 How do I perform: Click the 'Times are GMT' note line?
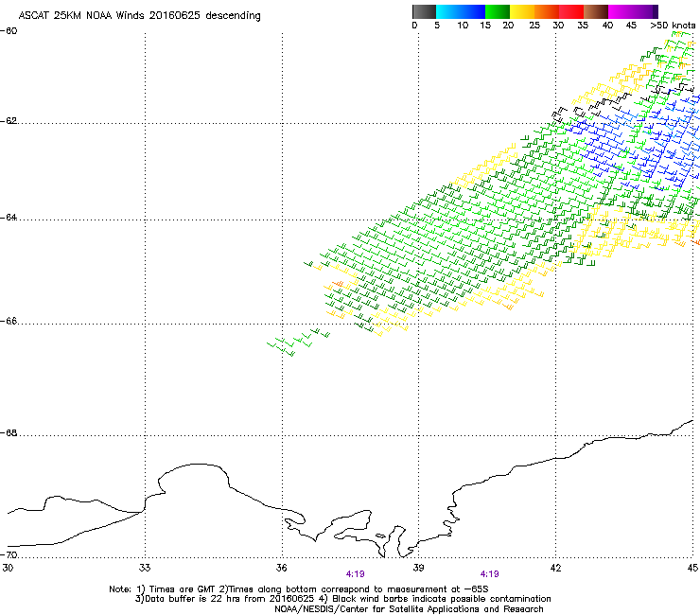(x=299, y=589)
